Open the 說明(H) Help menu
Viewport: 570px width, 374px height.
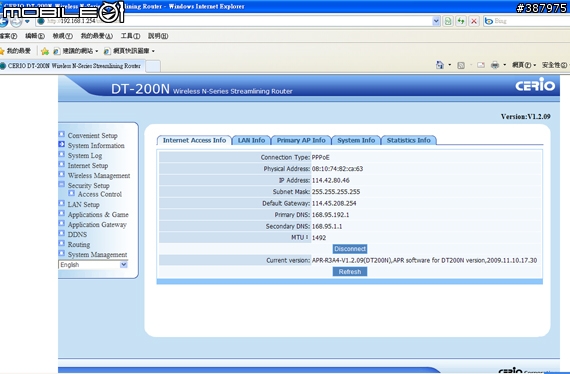click(158, 36)
